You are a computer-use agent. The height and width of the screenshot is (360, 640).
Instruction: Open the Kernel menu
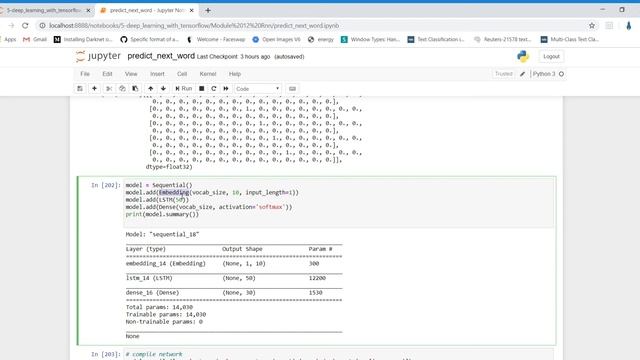(208, 74)
